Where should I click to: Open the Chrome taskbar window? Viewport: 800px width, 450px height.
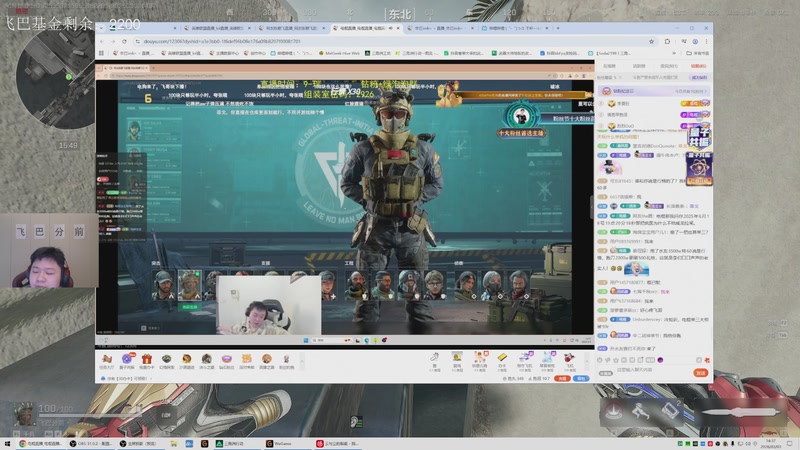point(41,444)
